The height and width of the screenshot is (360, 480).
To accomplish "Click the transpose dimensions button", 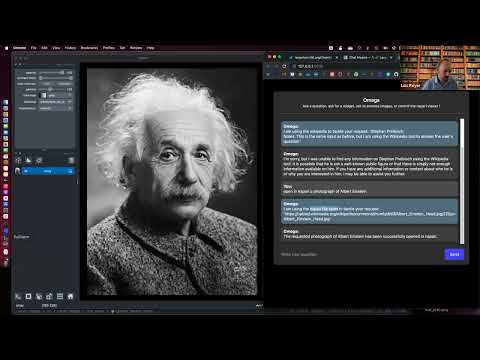I will 49,296.
